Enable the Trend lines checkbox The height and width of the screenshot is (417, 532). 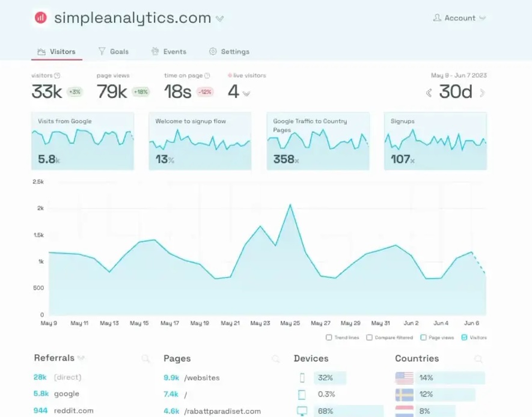point(329,337)
